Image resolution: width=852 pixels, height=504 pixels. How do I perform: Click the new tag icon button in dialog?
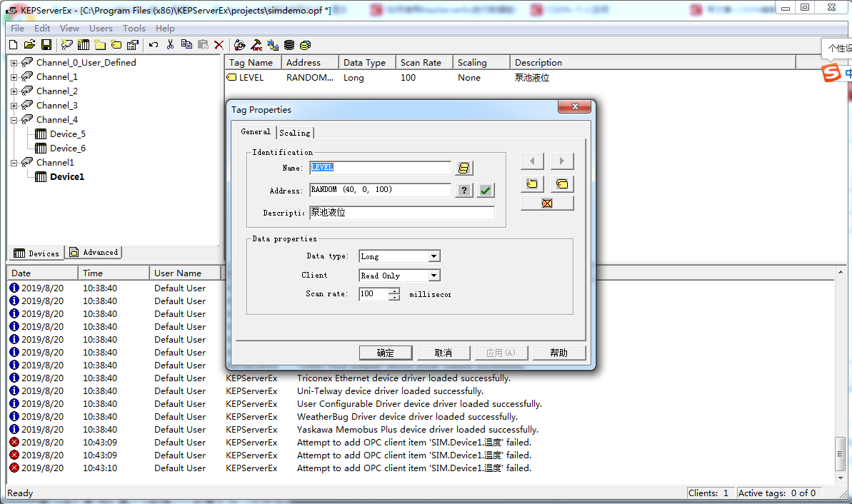pos(532,183)
